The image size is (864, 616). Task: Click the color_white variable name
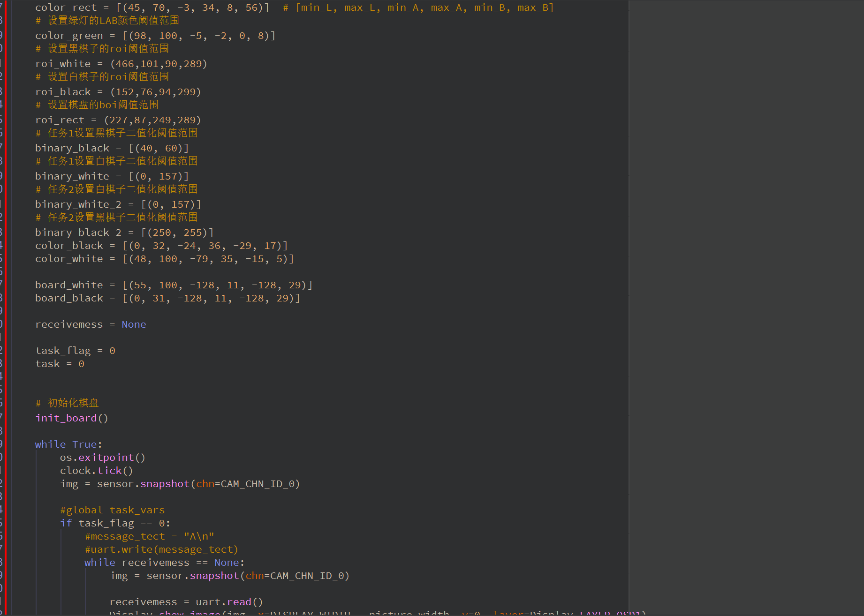(x=69, y=259)
